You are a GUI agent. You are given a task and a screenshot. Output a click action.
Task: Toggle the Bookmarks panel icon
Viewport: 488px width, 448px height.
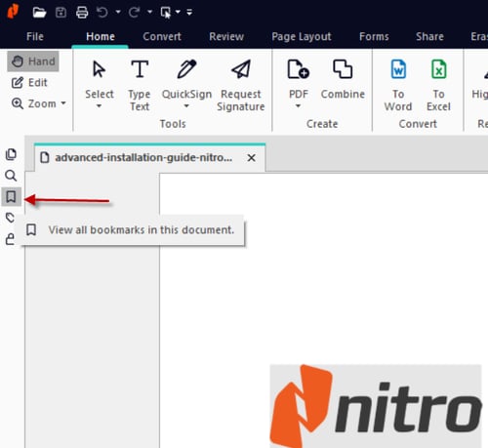[x=11, y=196]
